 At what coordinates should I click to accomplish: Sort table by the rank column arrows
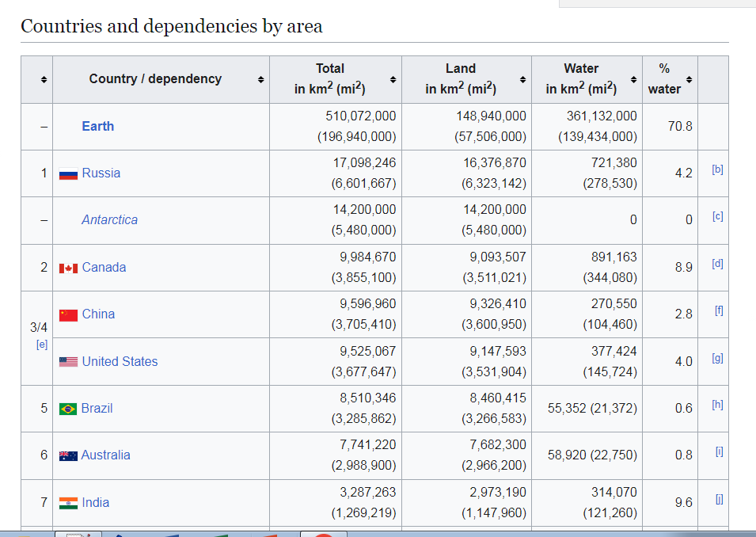[x=44, y=80]
